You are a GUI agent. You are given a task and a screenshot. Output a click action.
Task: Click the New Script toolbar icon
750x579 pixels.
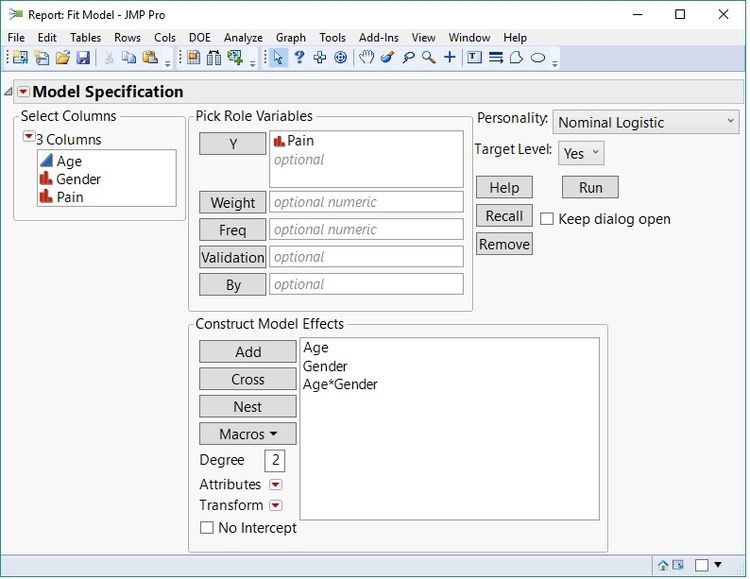(x=42, y=58)
